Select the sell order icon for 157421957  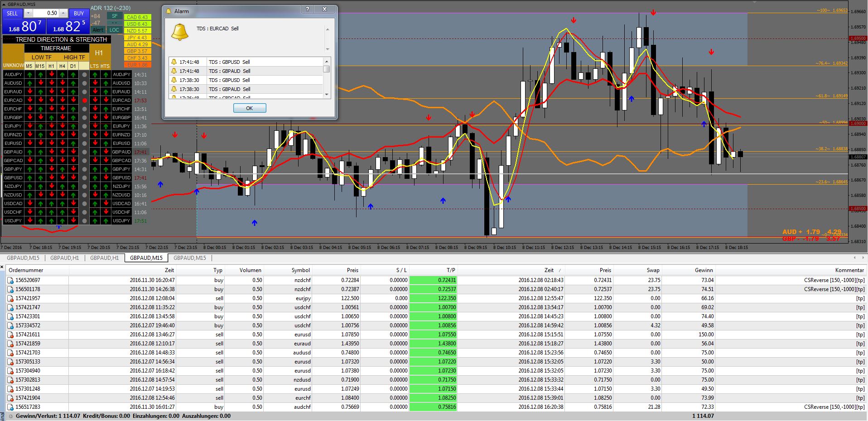(10, 298)
